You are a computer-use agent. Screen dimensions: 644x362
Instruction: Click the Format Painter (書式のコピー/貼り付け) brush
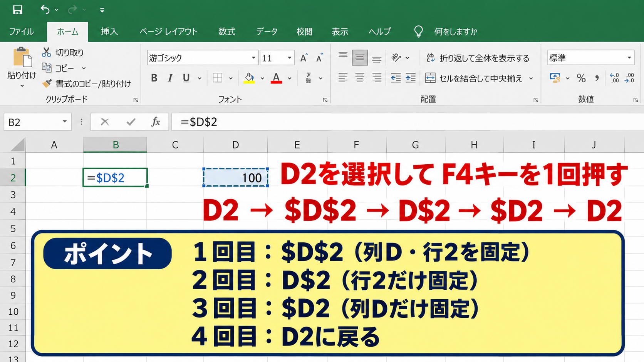[x=47, y=83]
